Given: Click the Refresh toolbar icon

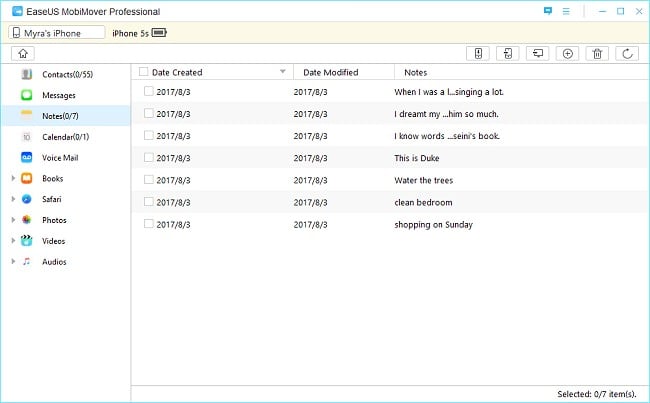Looking at the screenshot, I should click(627, 53).
